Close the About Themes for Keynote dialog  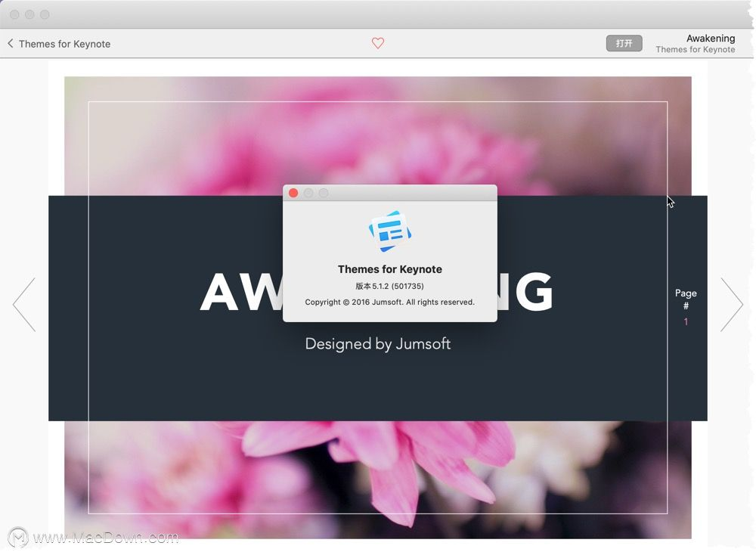tap(293, 193)
